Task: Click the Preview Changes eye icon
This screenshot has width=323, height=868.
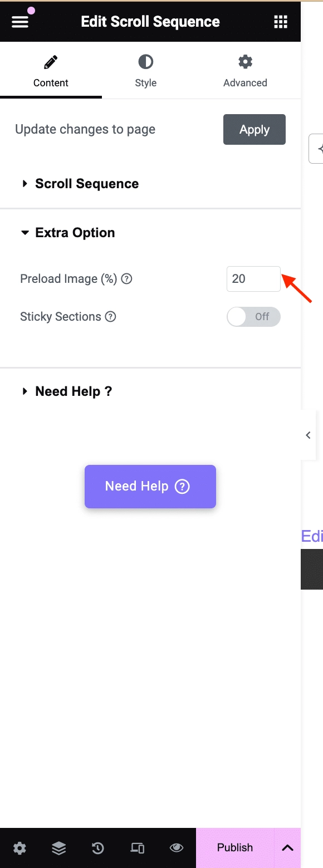Action: pos(177,848)
